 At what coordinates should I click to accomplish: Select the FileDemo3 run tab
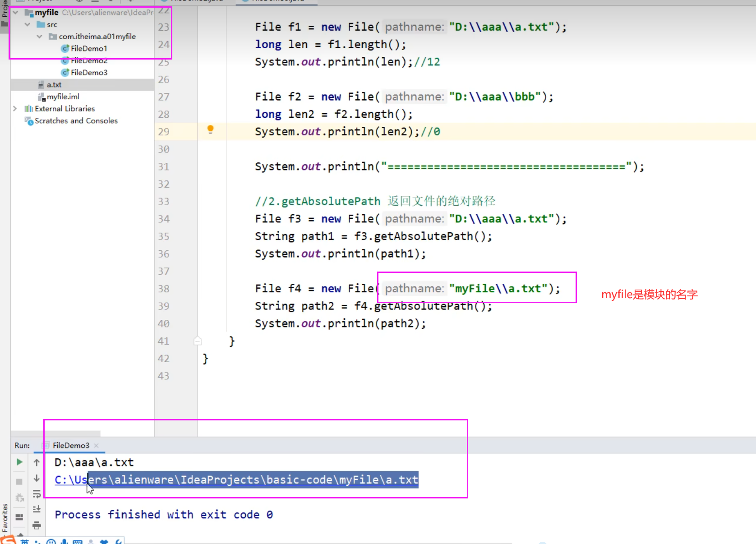(71, 446)
